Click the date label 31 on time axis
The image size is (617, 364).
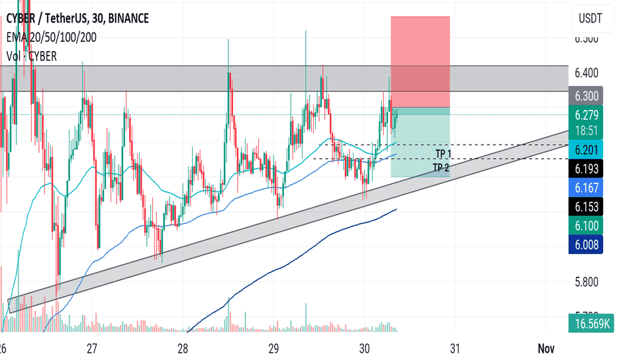coord(455,349)
